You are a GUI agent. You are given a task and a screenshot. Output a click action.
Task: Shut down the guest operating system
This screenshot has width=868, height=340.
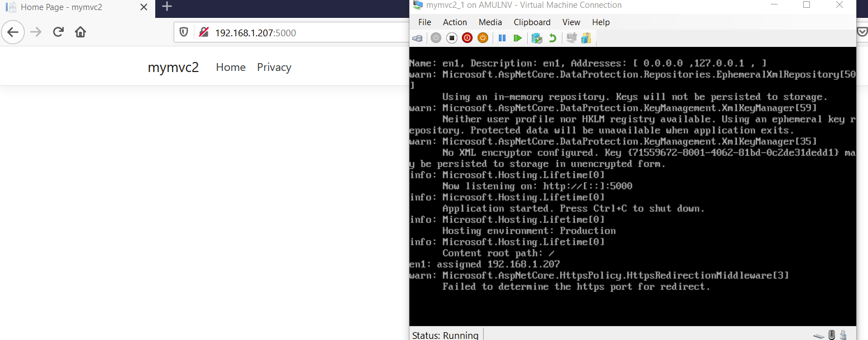(467, 38)
